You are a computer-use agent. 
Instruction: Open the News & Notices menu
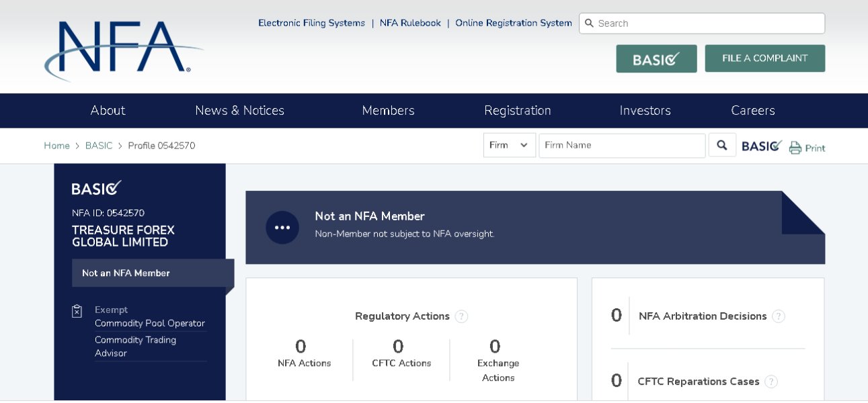click(239, 110)
